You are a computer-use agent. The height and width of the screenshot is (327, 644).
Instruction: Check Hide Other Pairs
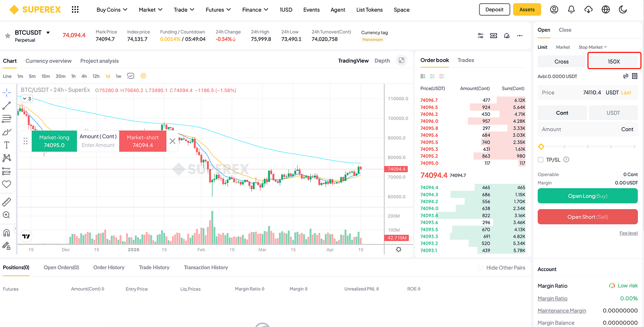coord(480,268)
